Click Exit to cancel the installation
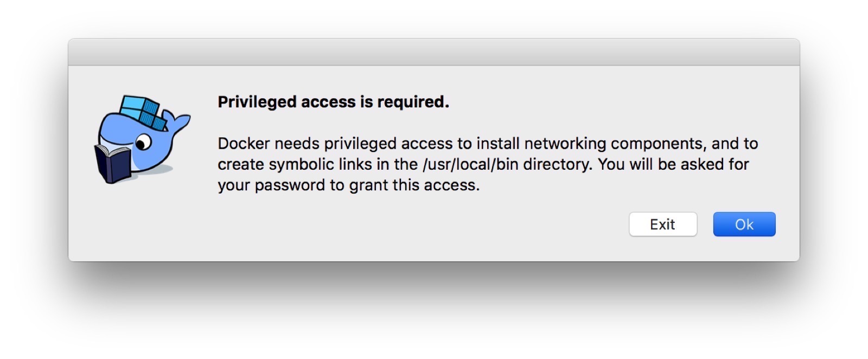The height and width of the screenshot is (359, 868). point(663,224)
